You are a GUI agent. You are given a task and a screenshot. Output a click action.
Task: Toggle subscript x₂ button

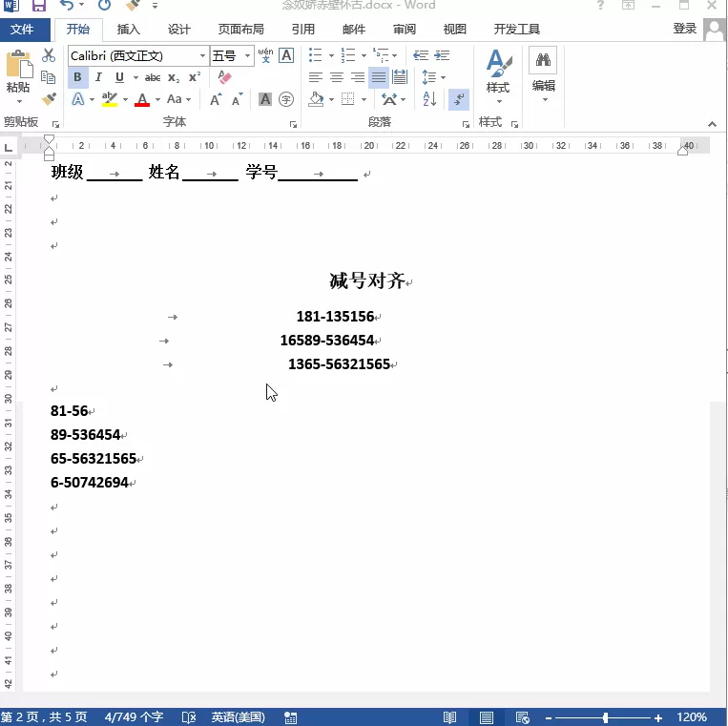coord(174,77)
